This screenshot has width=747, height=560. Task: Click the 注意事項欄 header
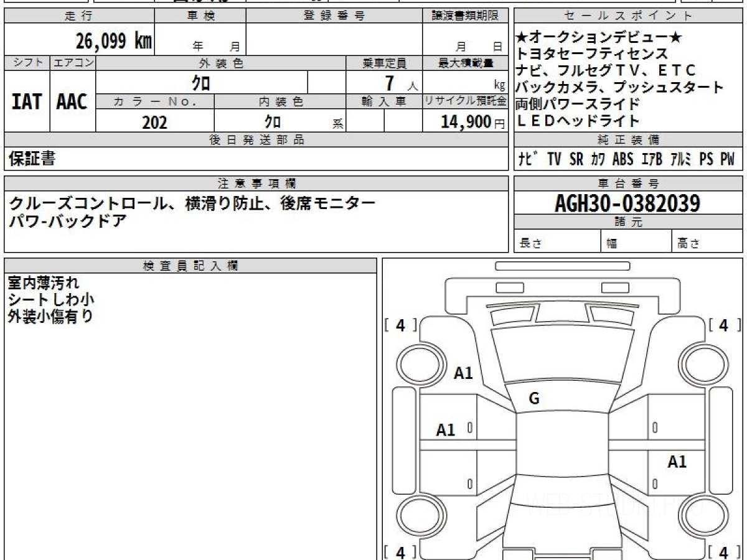click(x=257, y=184)
